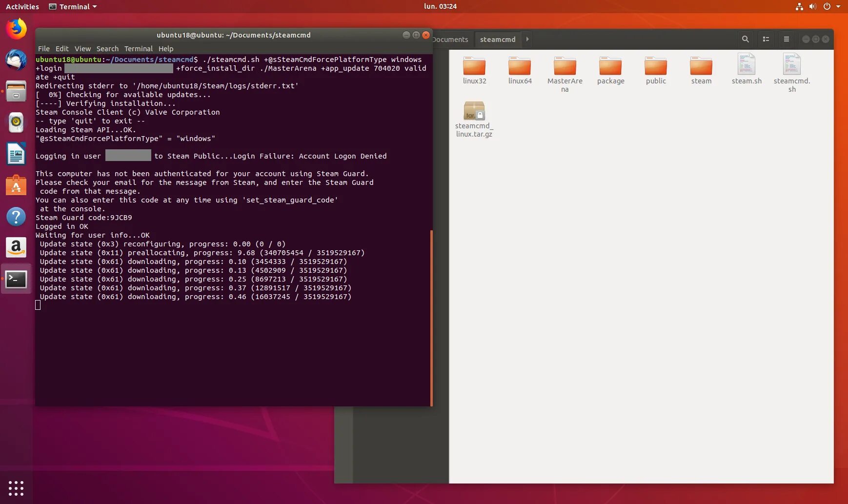Screen dimensions: 848x504
Task: Launch Thunderbird mail from the dock
Action: pos(16,60)
